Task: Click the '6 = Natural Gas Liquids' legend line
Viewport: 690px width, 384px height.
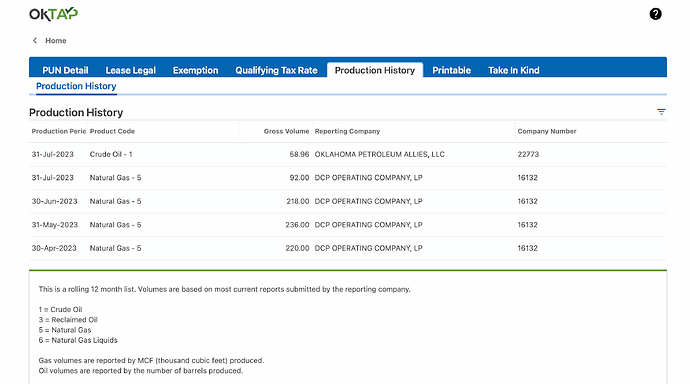Action: coord(78,340)
